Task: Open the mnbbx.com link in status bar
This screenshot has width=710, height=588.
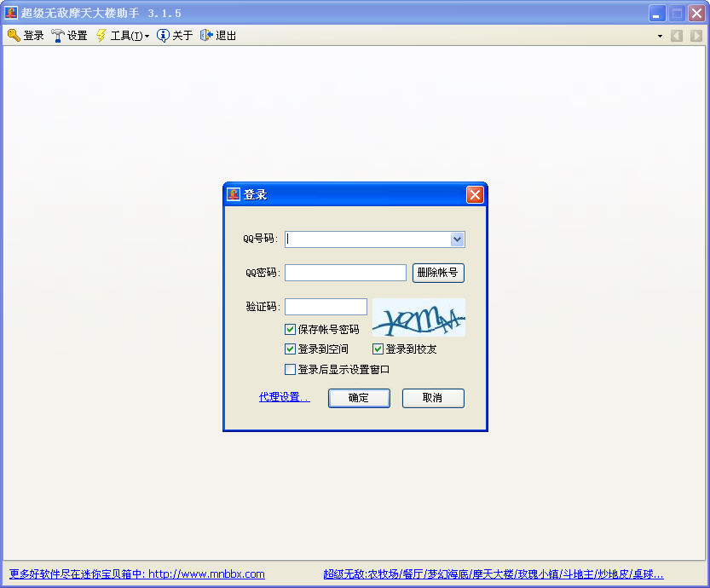Action: [137, 574]
